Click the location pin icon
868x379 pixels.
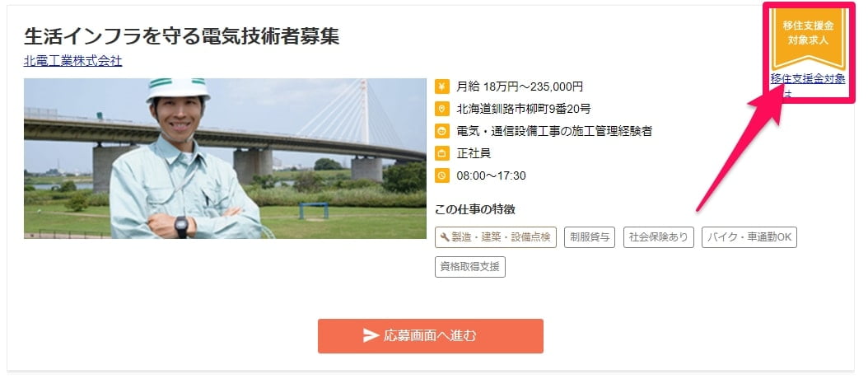coord(441,109)
